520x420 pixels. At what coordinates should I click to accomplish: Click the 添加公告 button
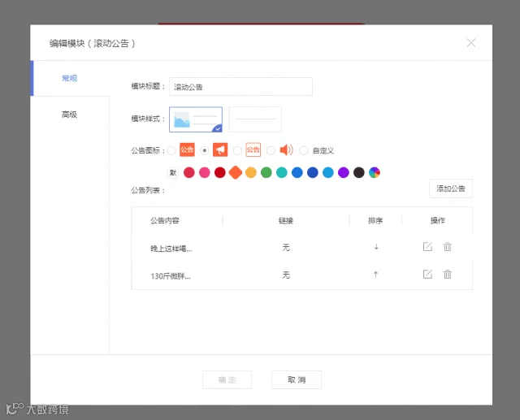point(451,188)
